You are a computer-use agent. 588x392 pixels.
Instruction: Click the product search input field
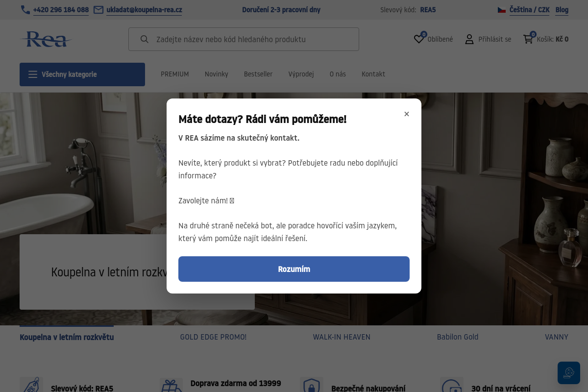click(x=244, y=39)
